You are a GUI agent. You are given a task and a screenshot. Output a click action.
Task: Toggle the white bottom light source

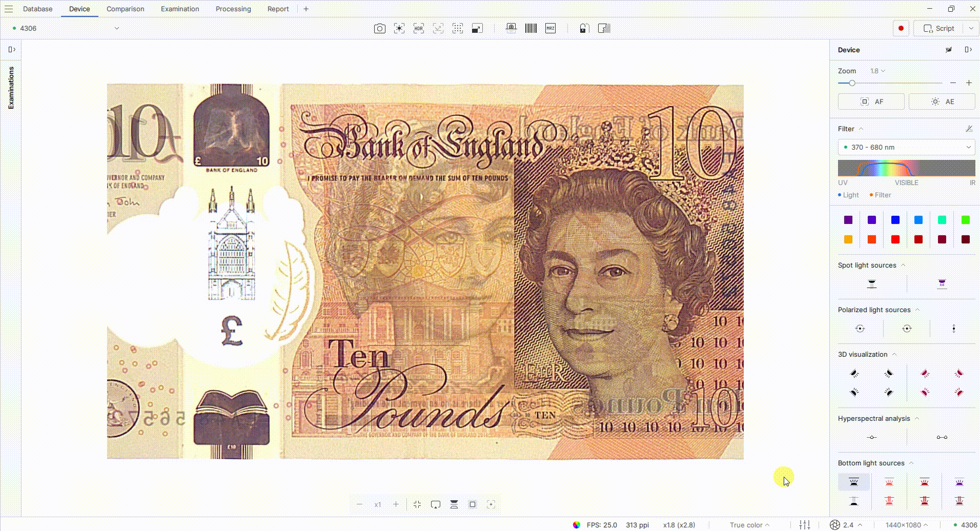(x=854, y=482)
